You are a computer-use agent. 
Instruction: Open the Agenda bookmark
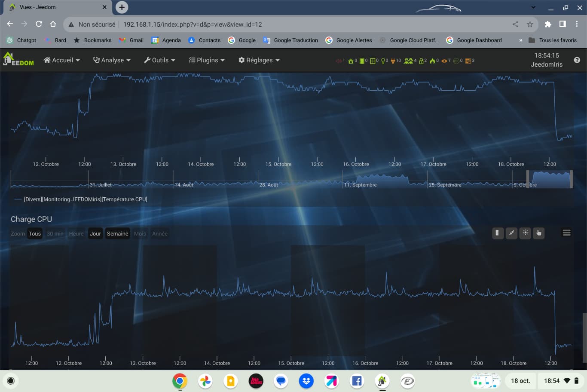click(166, 40)
